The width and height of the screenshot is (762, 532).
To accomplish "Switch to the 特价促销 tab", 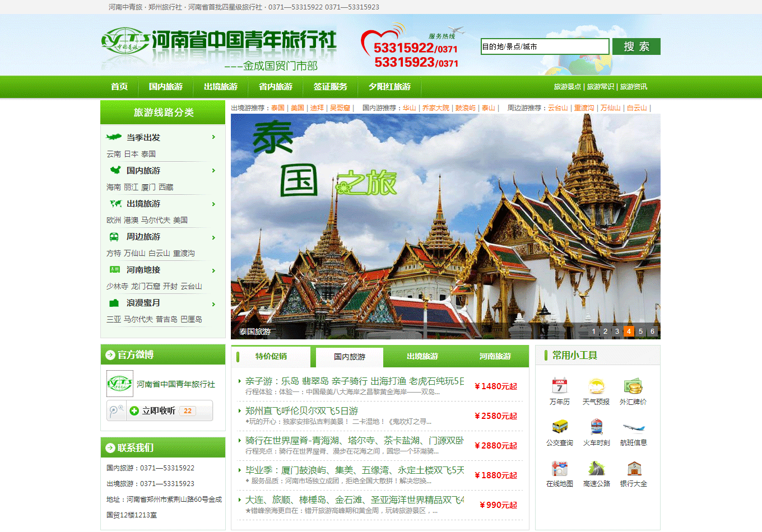I will 271,356.
